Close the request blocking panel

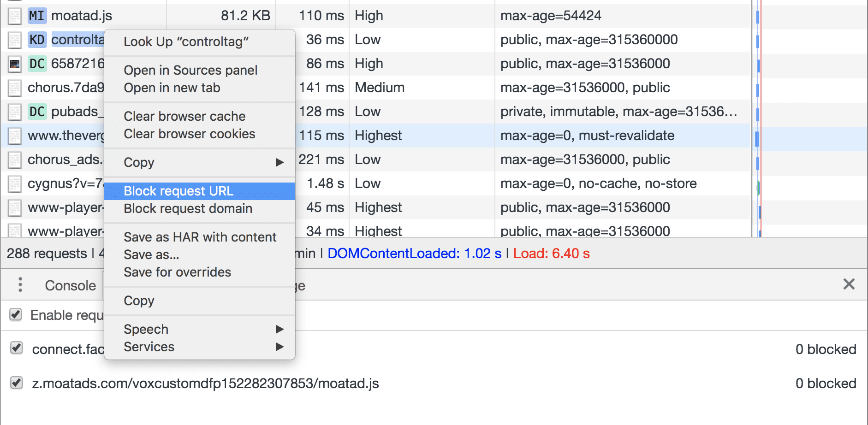coord(849,284)
